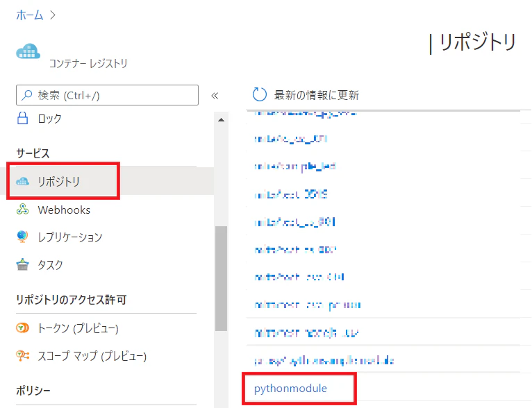
Task: Click the | リポジトリ page title
Action: click(x=473, y=43)
